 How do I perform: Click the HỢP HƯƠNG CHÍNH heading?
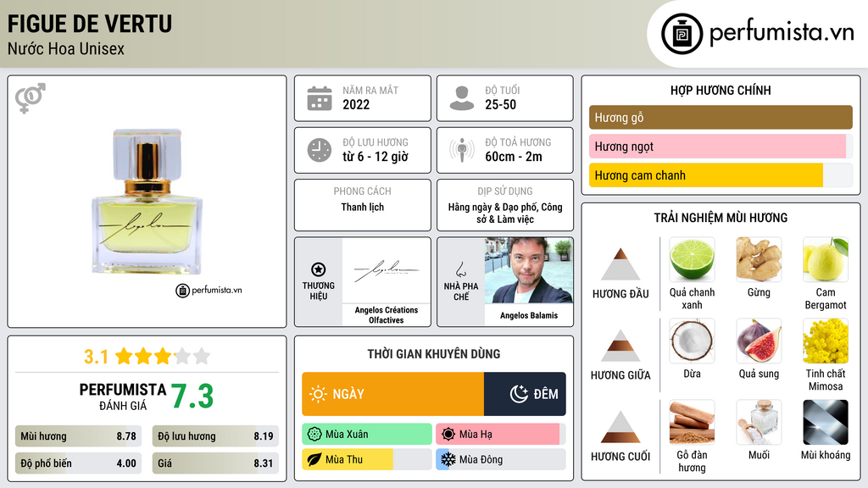[x=721, y=90]
